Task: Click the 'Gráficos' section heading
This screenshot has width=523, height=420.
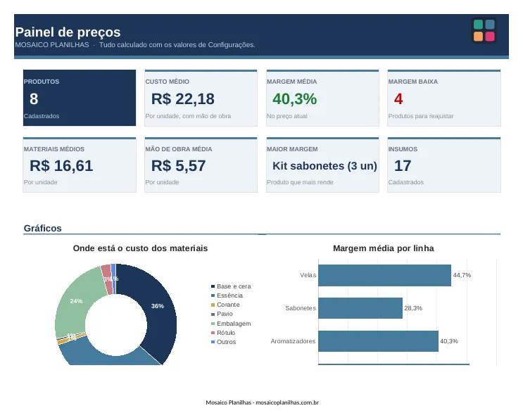Action: (43, 229)
